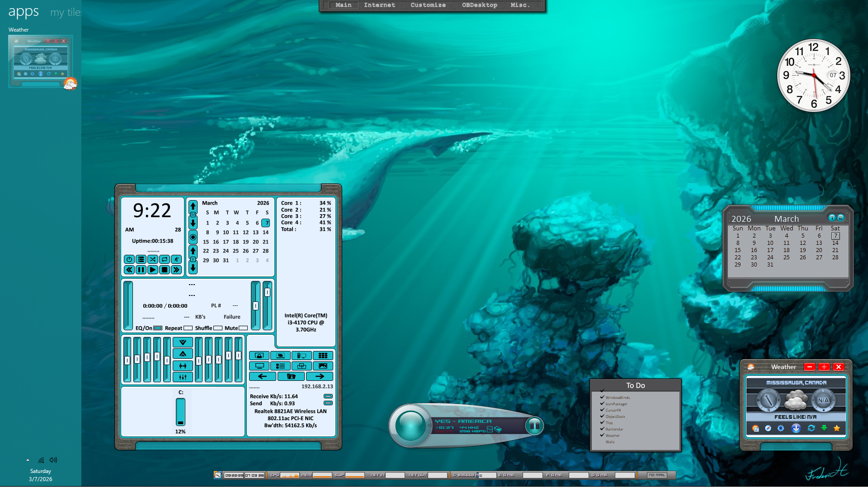Click the year down arrow in calendar widget

pyautogui.click(x=193, y=268)
